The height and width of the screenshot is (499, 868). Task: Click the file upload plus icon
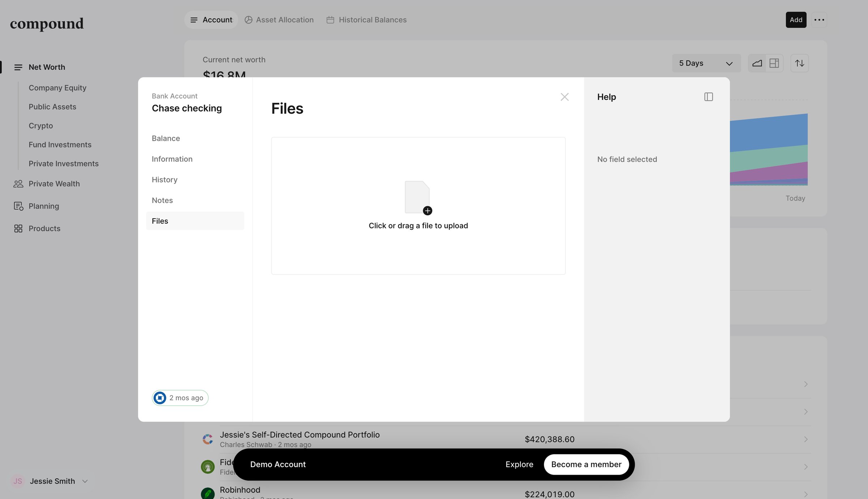point(427,211)
